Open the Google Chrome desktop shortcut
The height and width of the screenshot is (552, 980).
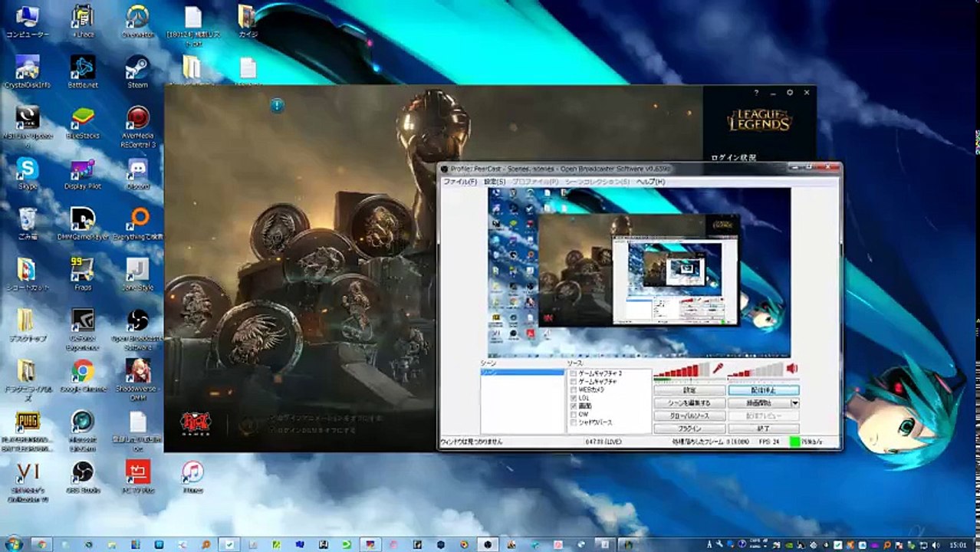click(x=83, y=376)
